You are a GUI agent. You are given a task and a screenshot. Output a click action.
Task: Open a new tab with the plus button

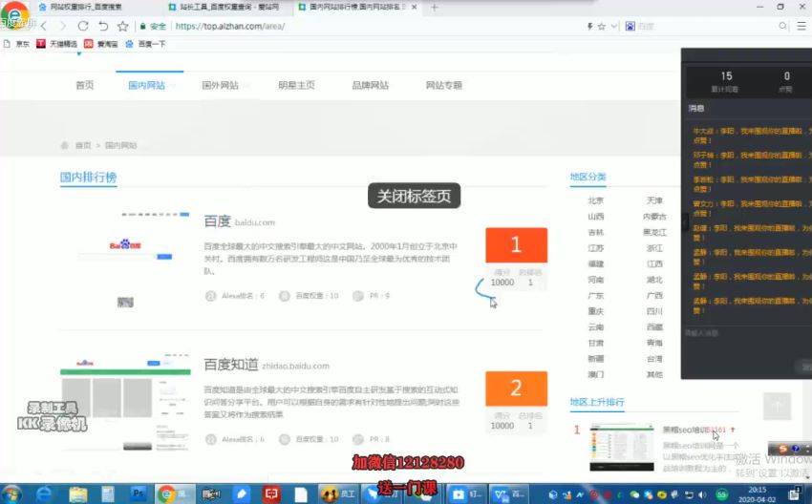[434, 8]
